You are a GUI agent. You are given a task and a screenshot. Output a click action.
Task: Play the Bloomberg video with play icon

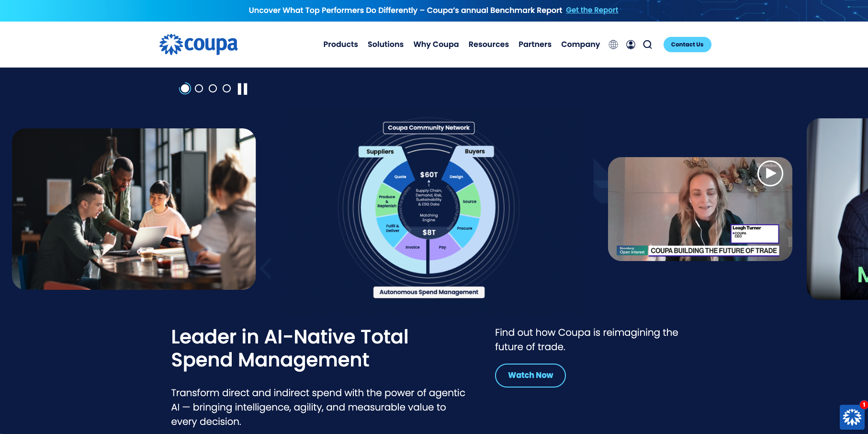coord(770,173)
